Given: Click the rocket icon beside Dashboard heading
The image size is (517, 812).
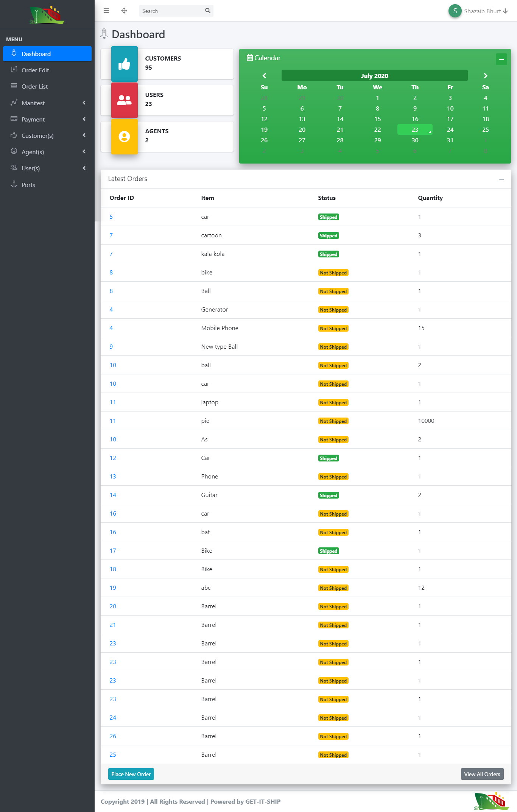Looking at the screenshot, I should tap(104, 34).
